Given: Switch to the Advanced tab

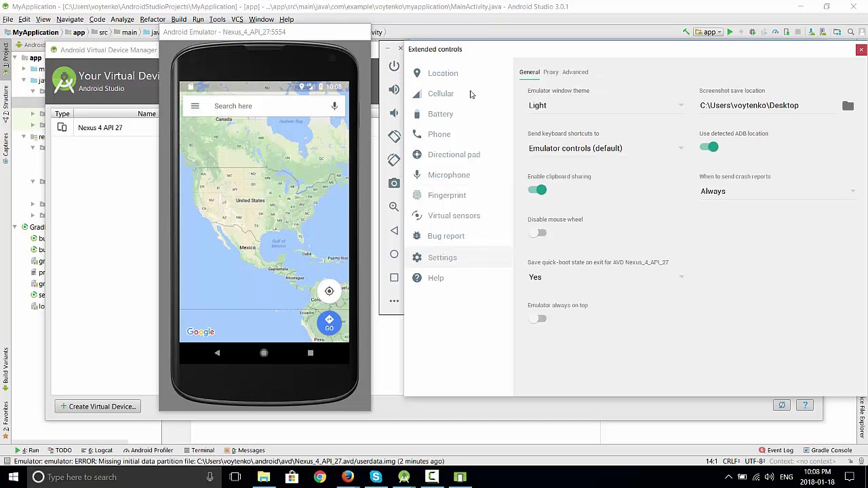Looking at the screenshot, I should point(575,72).
